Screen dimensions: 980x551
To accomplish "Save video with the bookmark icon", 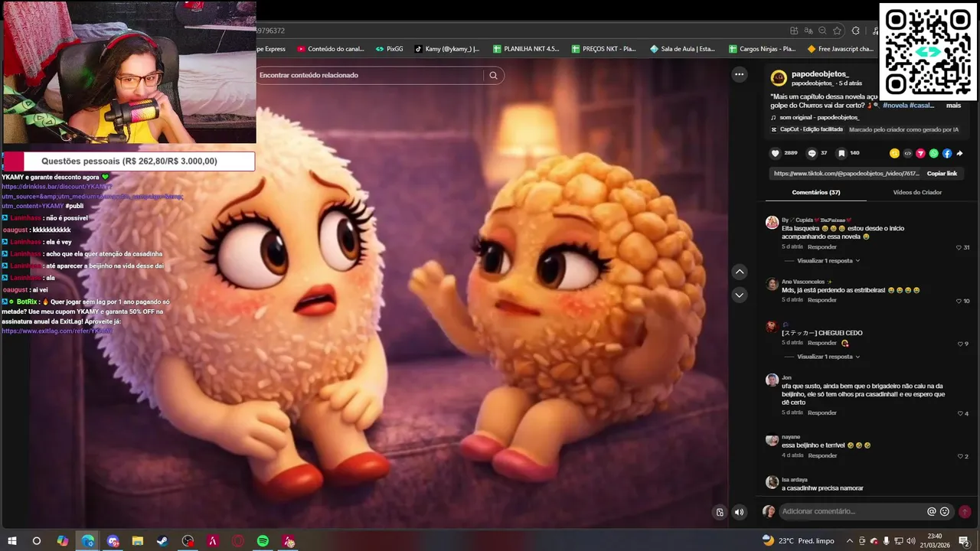I will pyautogui.click(x=841, y=153).
